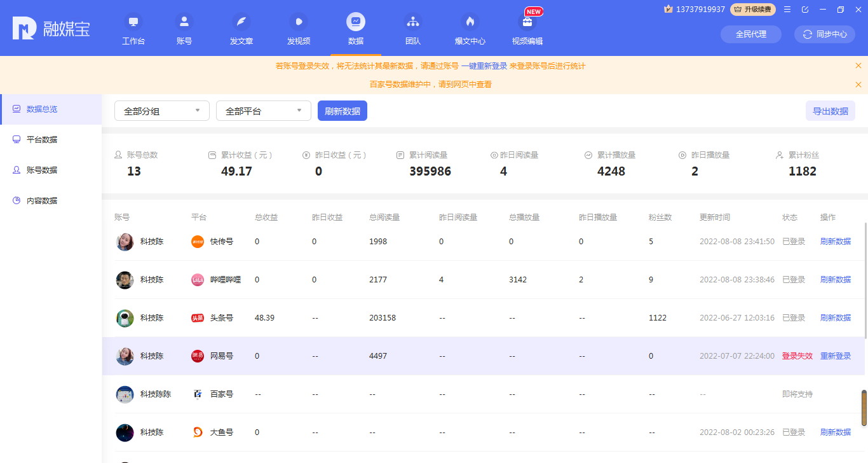This screenshot has height=463, width=868.
Task: Click the 累计粉丝 value 1182
Action: [803, 172]
